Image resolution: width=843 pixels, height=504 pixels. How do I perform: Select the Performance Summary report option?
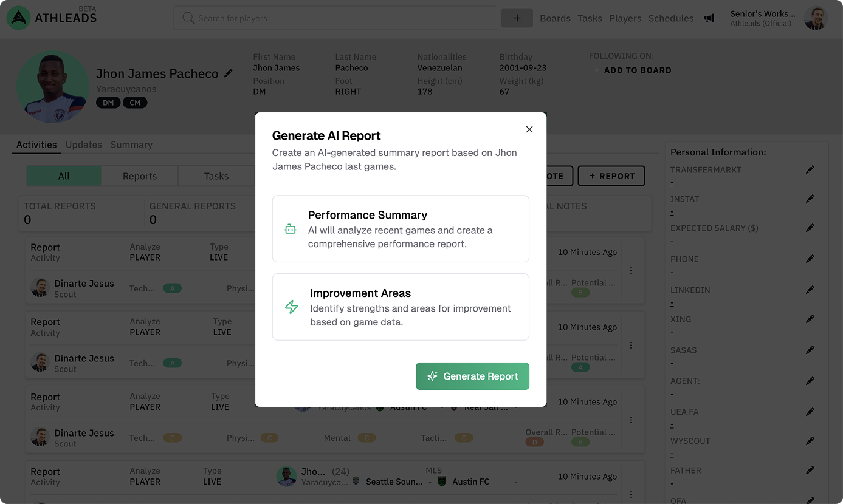click(x=401, y=228)
